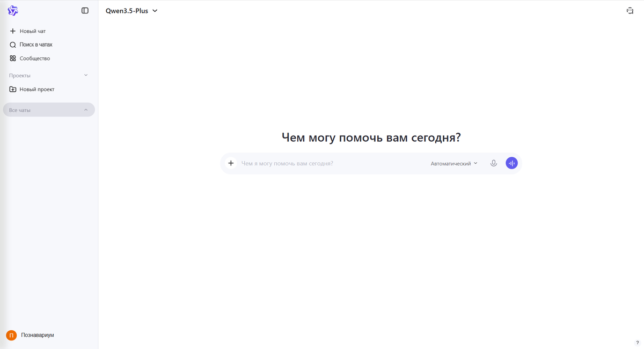This screenshot has height=349, width=644.
Task: Create a project via Новый проект
Action: [x=36, y=89]
